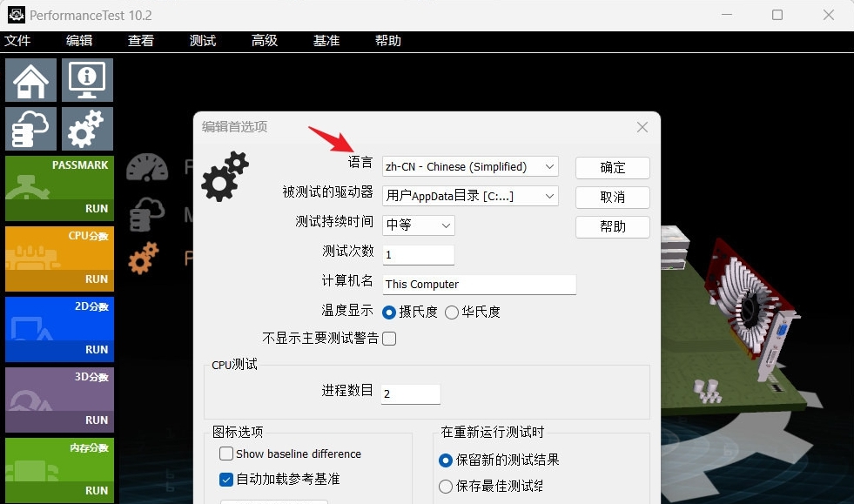Open the 高级 menu
The image size is (854, 504).
click(x=265, y=41)
